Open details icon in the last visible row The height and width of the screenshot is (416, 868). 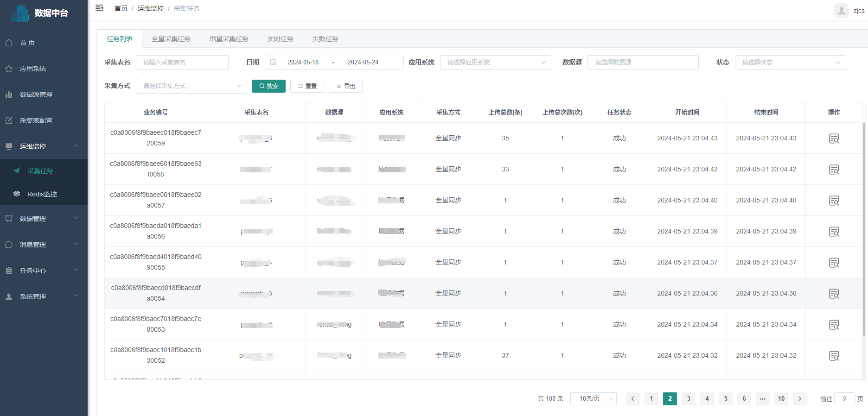tap(834, 356)
